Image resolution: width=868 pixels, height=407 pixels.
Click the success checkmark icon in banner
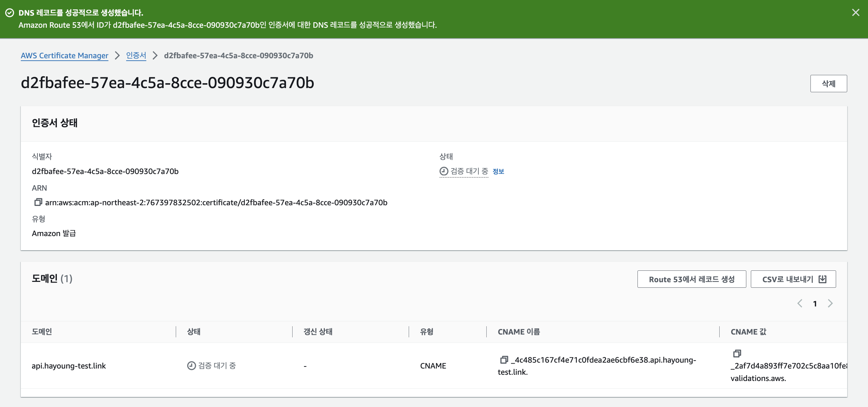pos(10,13)
